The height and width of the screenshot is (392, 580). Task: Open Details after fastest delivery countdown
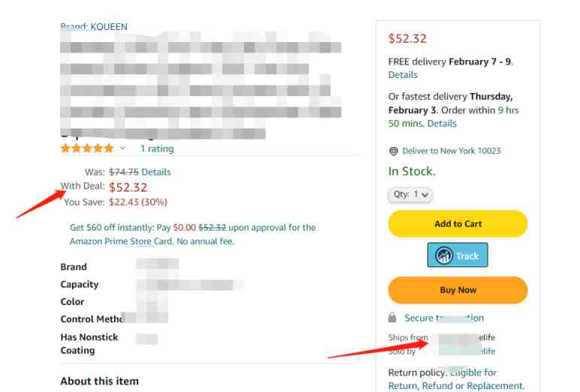point(442,123)
